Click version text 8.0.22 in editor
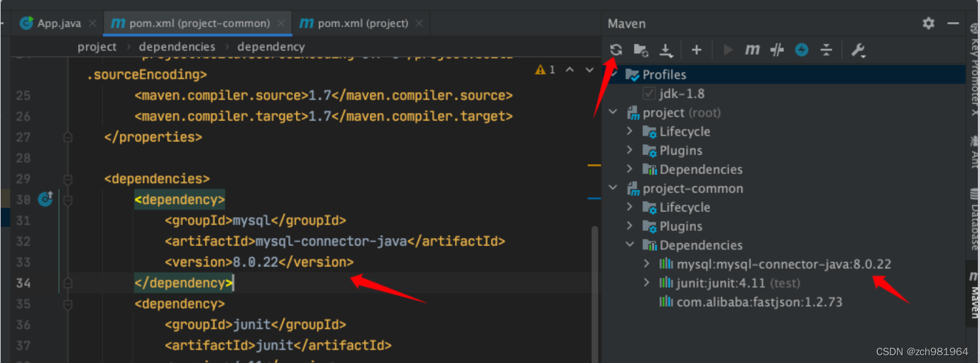The height and width of the screenshot is (363, 980). pyautogui.click(x=256, y=262)
